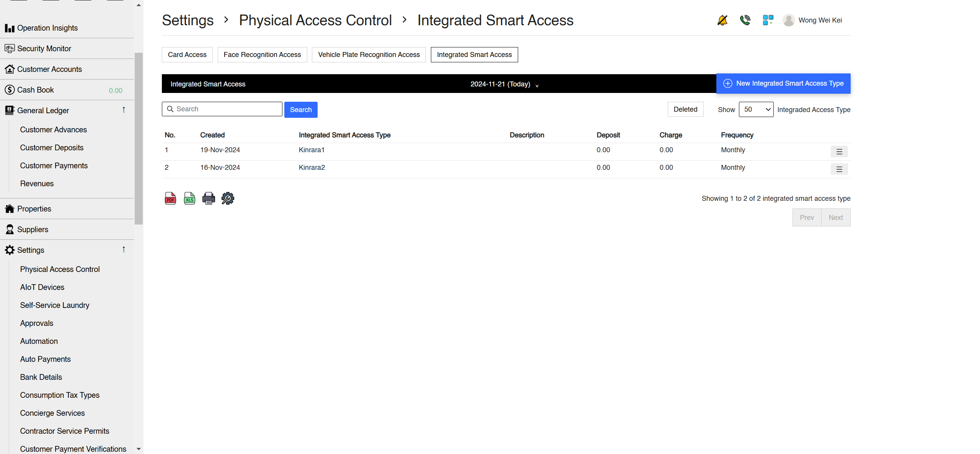Open the Show 50 entries dropdown

tap(756, 109)
